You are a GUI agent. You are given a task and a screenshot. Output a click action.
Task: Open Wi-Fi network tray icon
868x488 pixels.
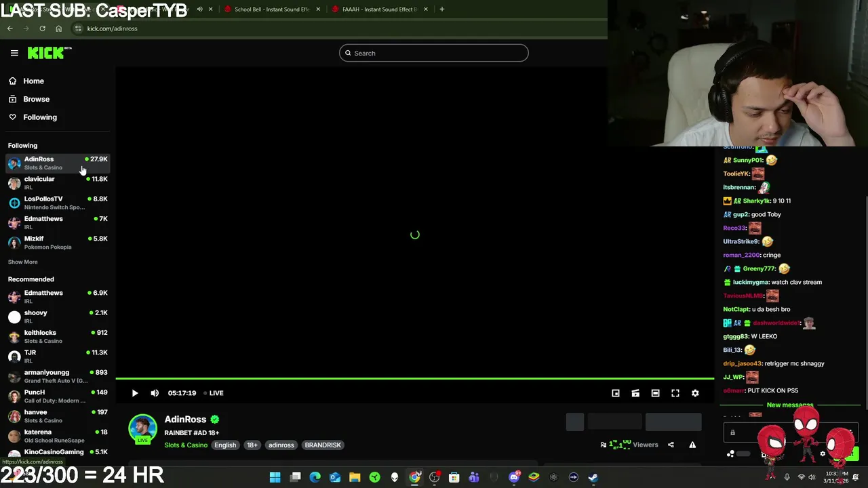(801, 477)
